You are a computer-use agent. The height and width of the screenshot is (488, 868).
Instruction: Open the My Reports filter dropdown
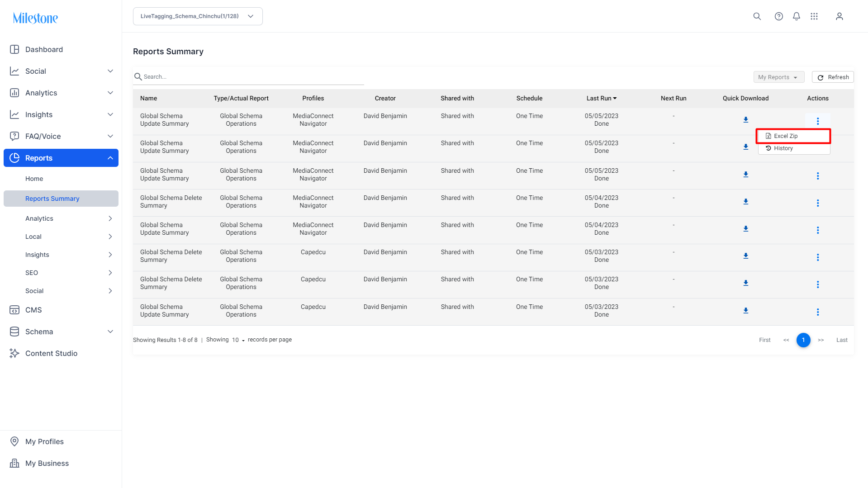[778, 77]
